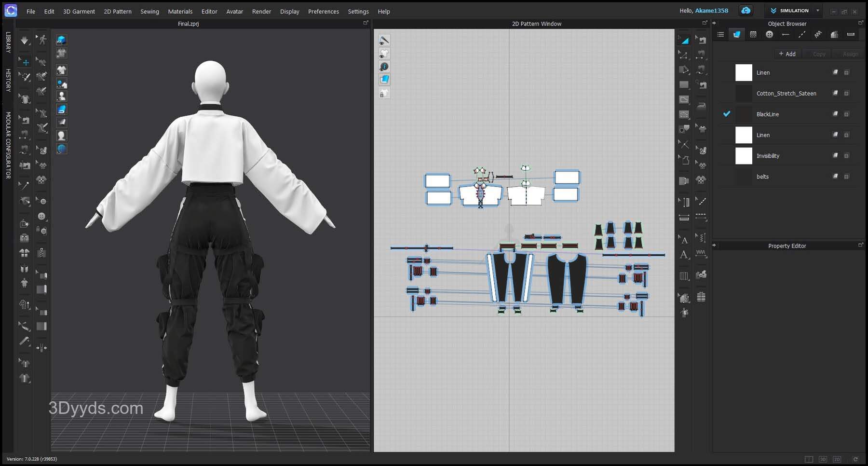
Task: Open the cloud sync icon
Action: (x=746, y=11)
